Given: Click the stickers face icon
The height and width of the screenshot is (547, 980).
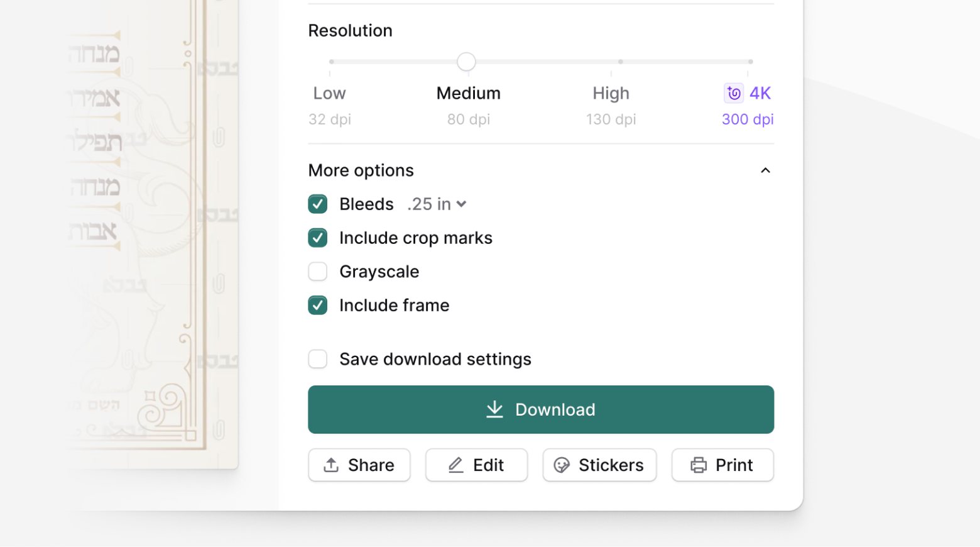Looking at the screenshot, I should (x=562, y=465).
